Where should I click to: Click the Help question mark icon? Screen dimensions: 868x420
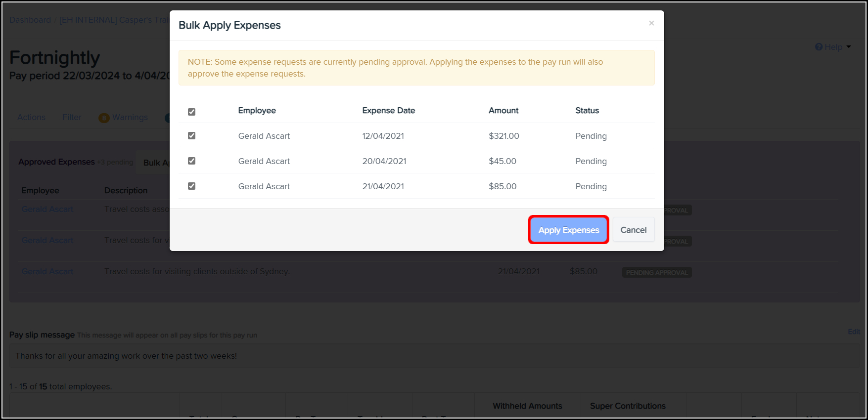point(819,47)
